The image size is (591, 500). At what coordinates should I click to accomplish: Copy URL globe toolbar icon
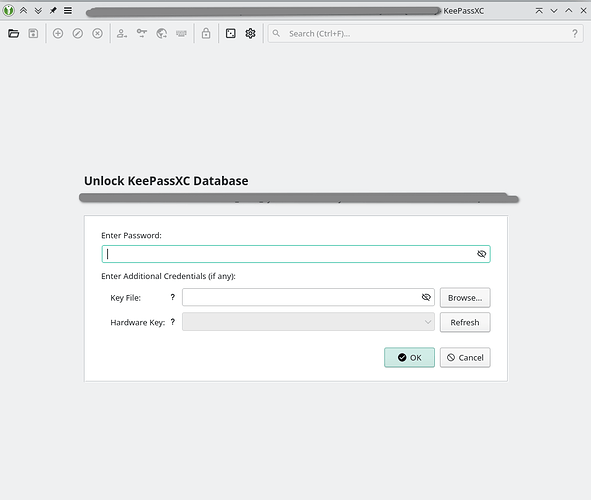[x=162, y=34]
